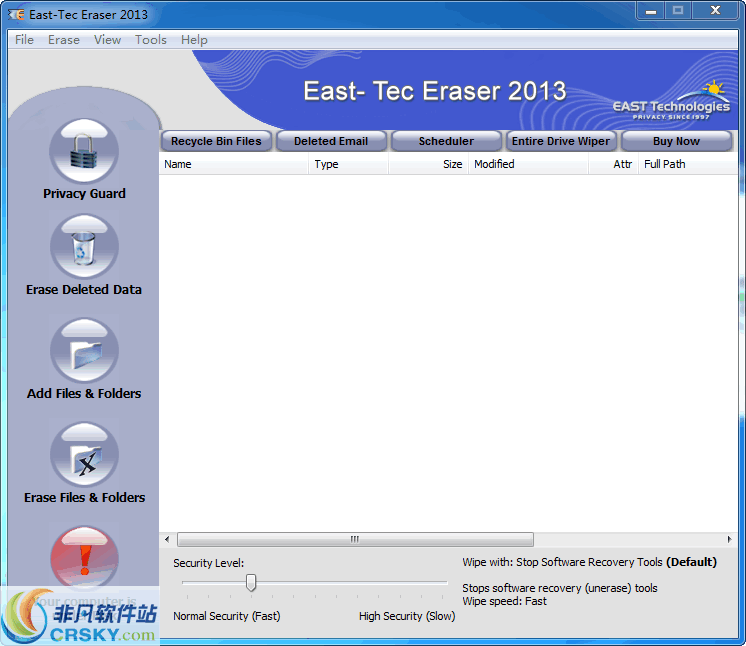
Task: Click the Add Files & Folders label
Action: [x=84, y=394]
